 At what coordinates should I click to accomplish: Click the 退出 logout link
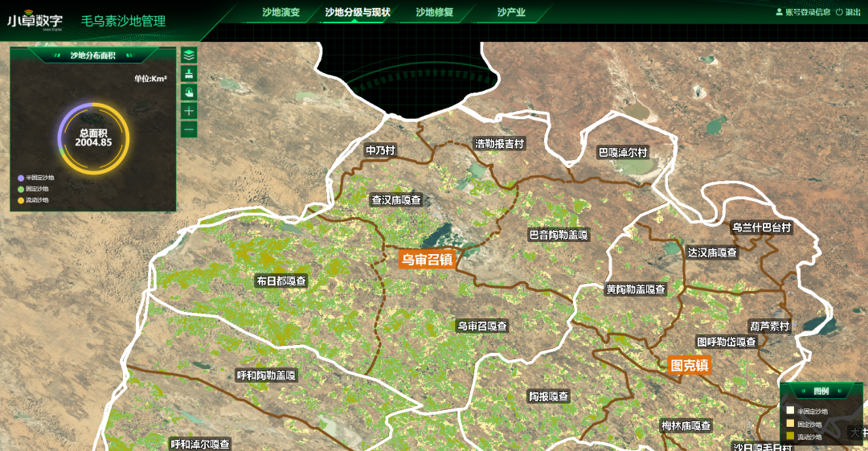(x=853, y=12)
